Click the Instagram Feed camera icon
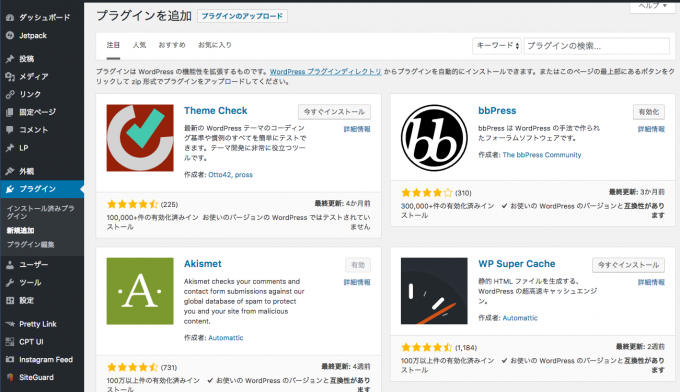Viewport: 680px width, 392px height. click(x=10, y=359)
